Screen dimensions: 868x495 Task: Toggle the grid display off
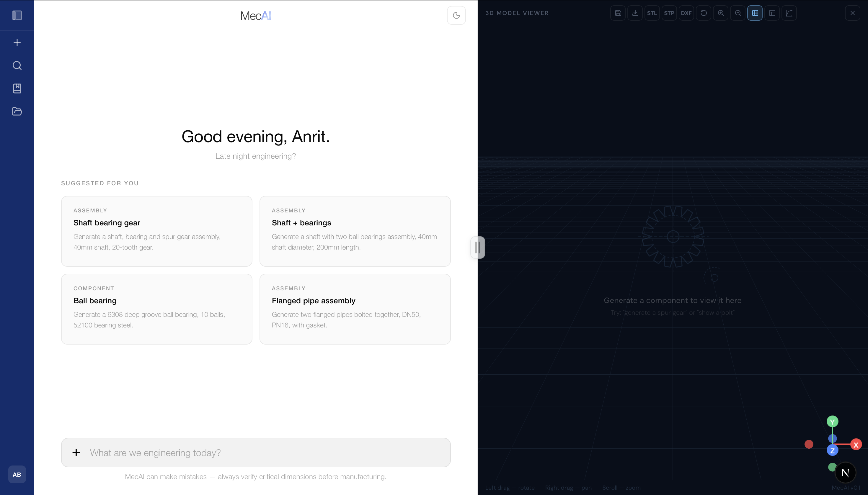point(755,13)
